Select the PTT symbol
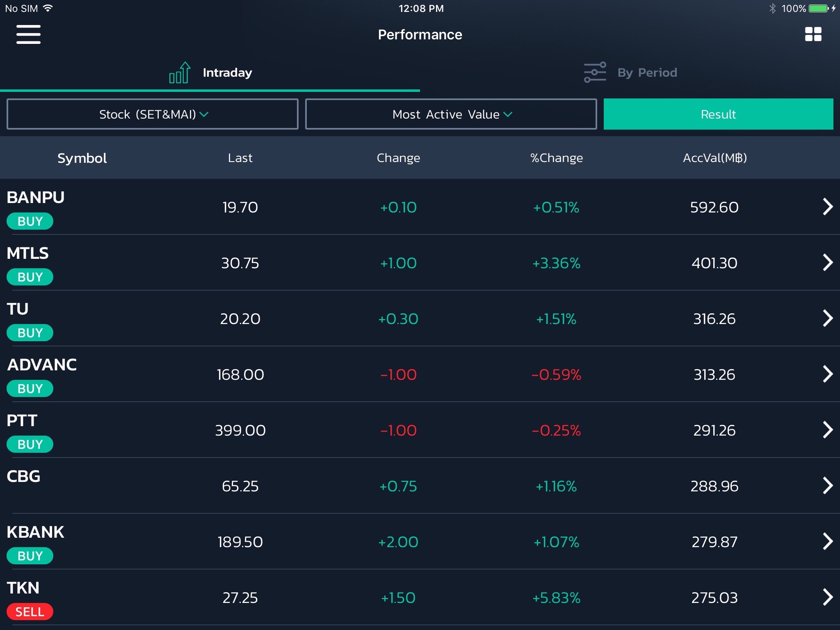840x630 pixels. (x=22, y=420)
